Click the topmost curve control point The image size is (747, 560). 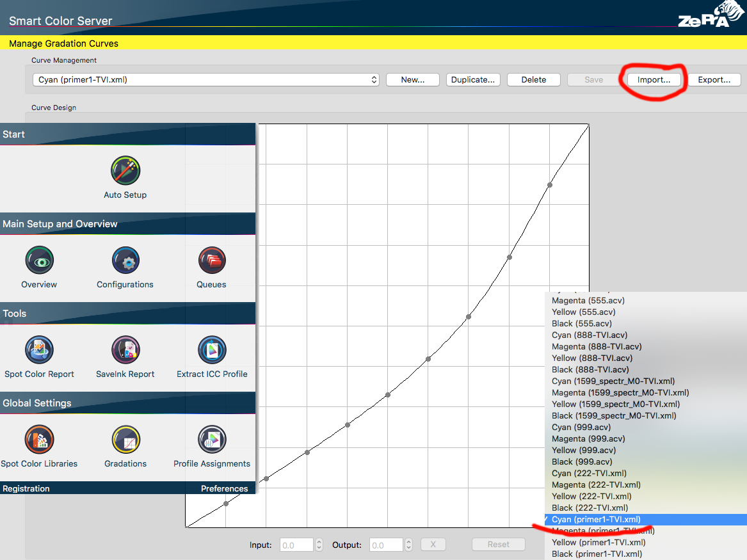(550, 185)
